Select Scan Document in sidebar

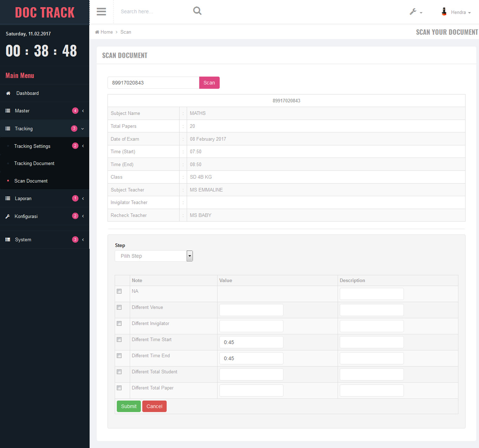pos(31,181)
